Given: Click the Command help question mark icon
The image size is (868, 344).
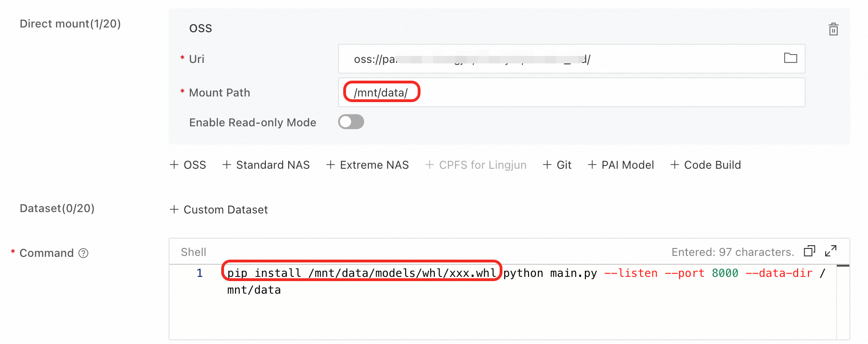Looking at the screenshot, I should coord(83,253).
